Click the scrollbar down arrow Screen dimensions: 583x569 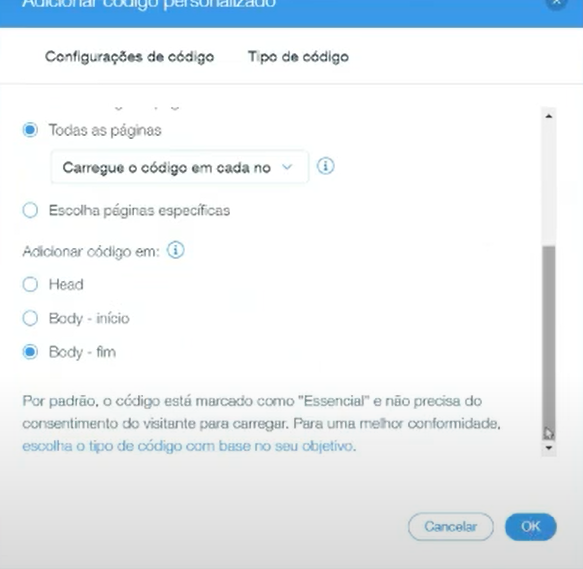[x=549, y=448]
